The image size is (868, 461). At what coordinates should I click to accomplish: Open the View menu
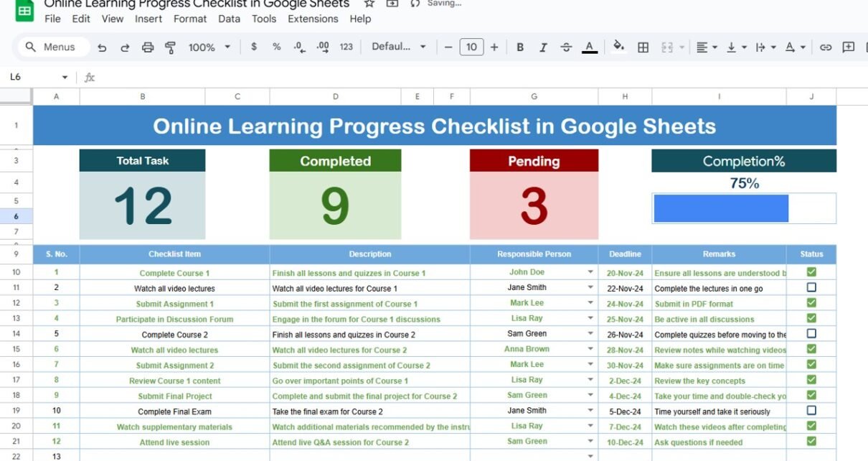pos(113,19)
